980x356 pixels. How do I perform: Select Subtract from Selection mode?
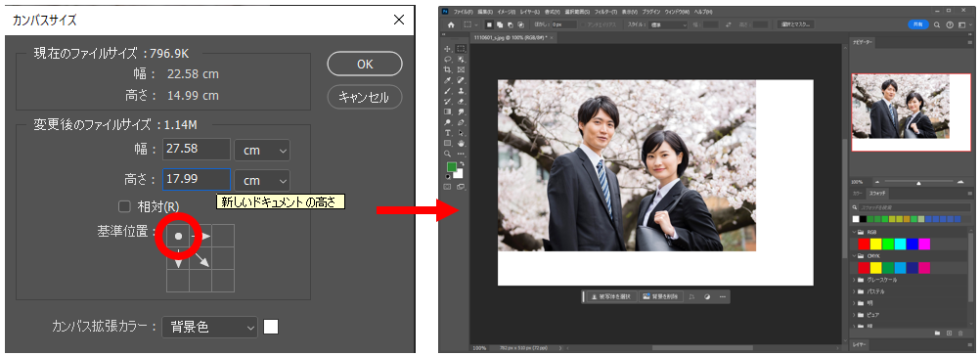pos(510,25)
